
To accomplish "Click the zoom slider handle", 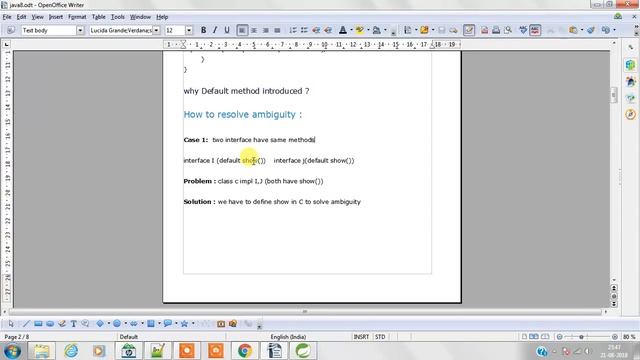I will pos(582,337).
